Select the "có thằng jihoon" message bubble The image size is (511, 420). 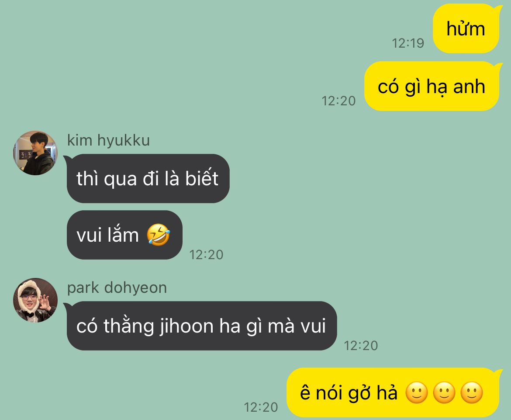pos(201,326)
